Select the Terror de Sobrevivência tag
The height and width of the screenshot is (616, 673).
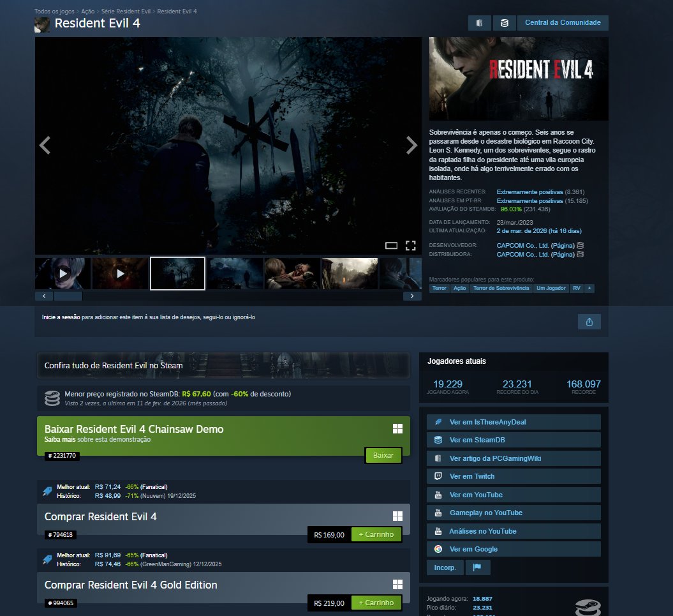click(x=501, y=289)
